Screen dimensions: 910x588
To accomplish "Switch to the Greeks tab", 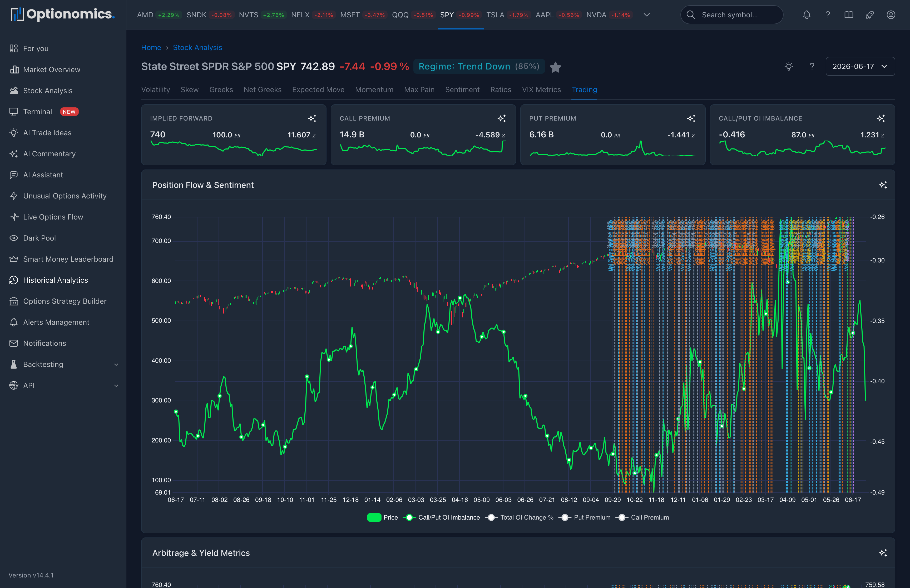I will [x=221, y=90].
